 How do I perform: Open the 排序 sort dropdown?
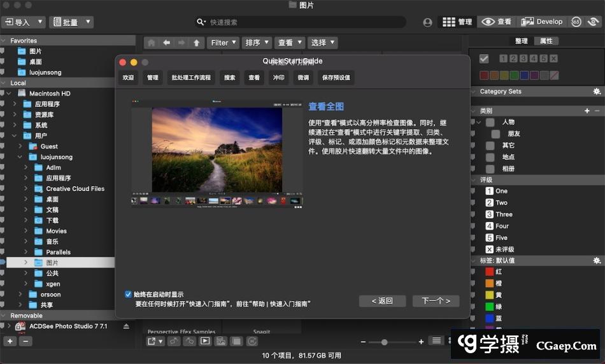pos(257,43)
